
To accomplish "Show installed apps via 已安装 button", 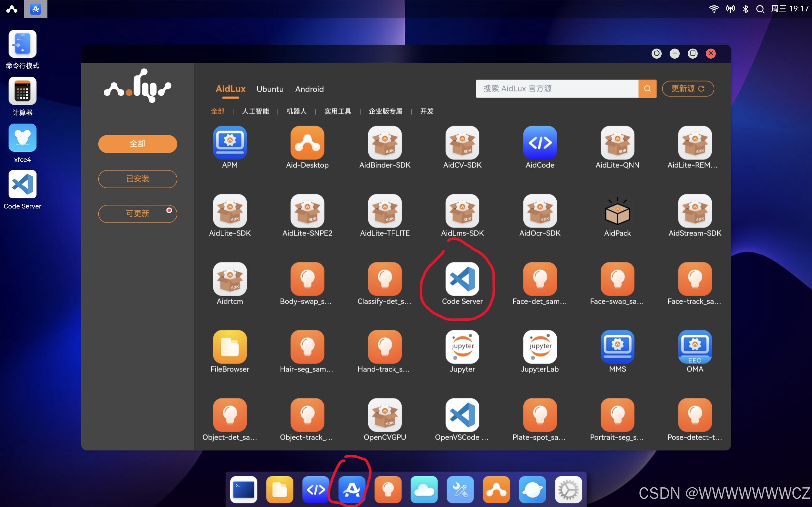I will [x=138, y=179].
